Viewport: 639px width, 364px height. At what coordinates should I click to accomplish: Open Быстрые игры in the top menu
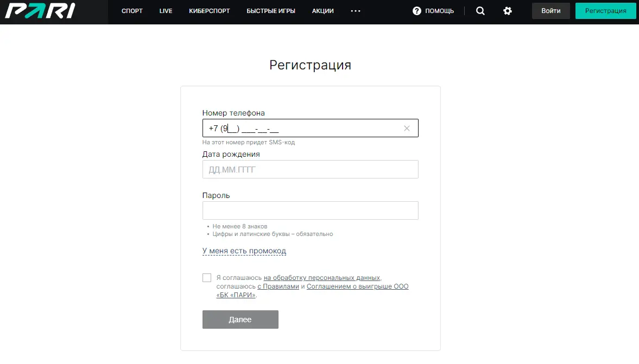[271, 11]
